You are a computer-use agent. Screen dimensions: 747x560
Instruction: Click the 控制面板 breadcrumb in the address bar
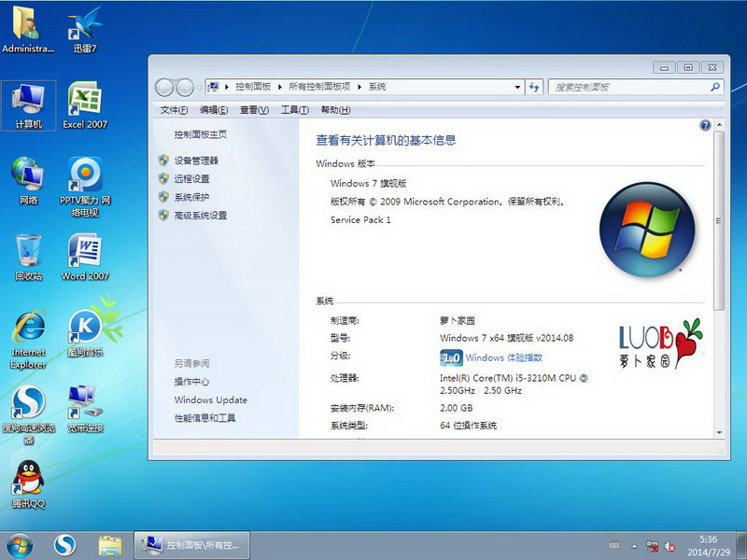coord(253,87)
